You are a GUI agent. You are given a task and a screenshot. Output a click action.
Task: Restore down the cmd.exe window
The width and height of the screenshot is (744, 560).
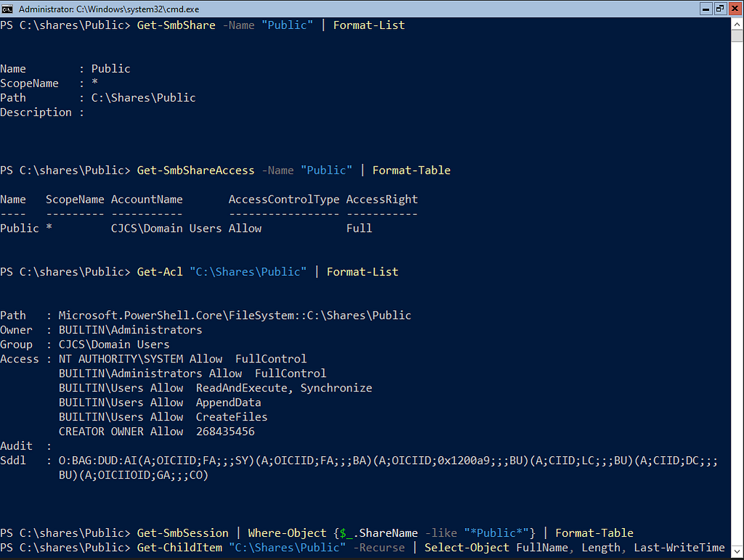tap(720, 9)
